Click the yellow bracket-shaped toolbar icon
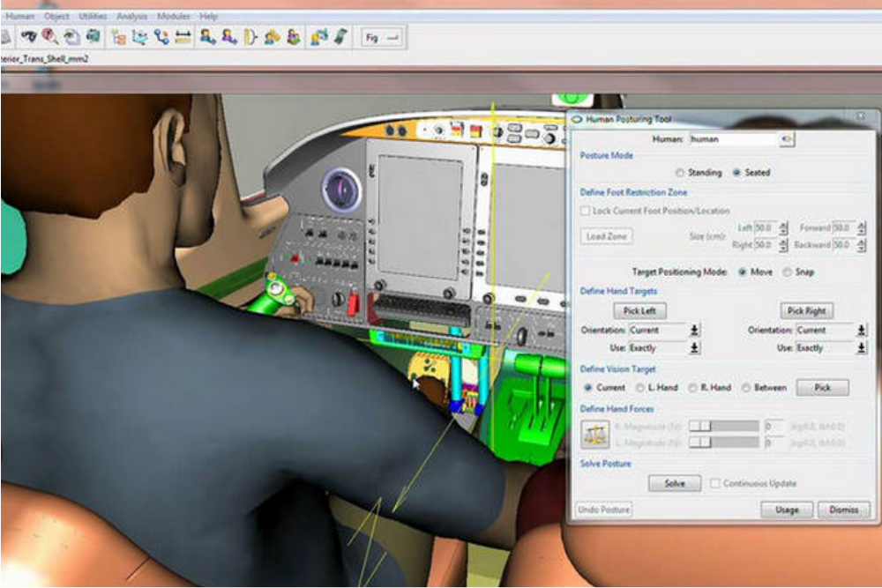Viewport: 882px width, 588px height. click(250, 38)
